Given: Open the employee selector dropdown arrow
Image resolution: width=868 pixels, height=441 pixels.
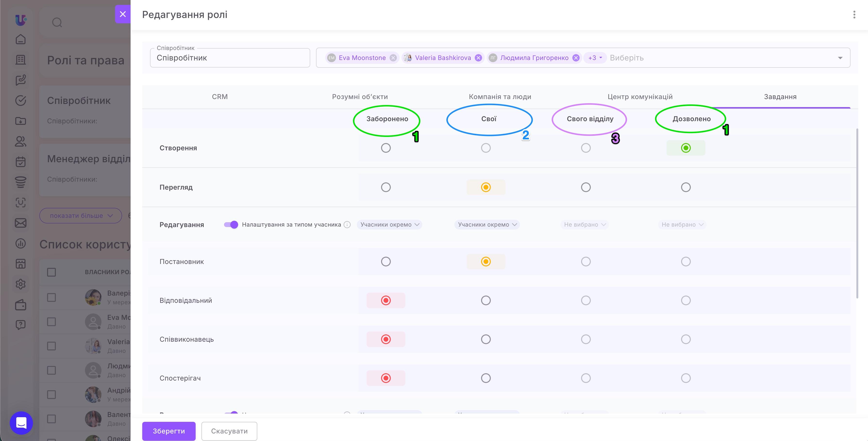Looking at the screenshot, I should point(840,58).
